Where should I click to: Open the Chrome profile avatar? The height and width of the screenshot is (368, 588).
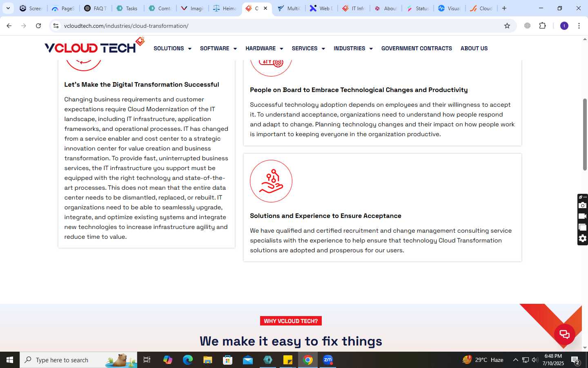point(564,26)
